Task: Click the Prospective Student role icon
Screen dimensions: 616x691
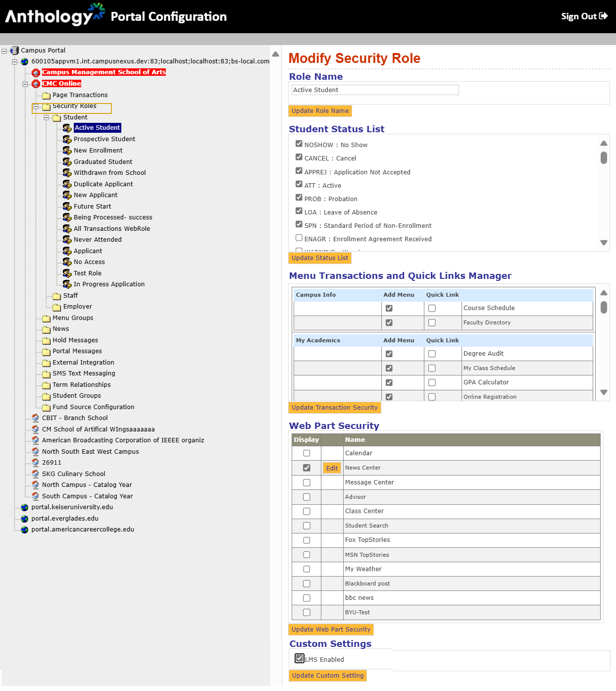Action: [x=67, y=139]
